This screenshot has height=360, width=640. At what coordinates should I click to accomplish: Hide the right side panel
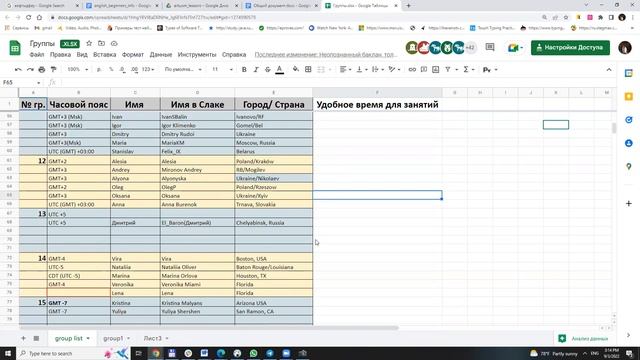click(629, 335)
